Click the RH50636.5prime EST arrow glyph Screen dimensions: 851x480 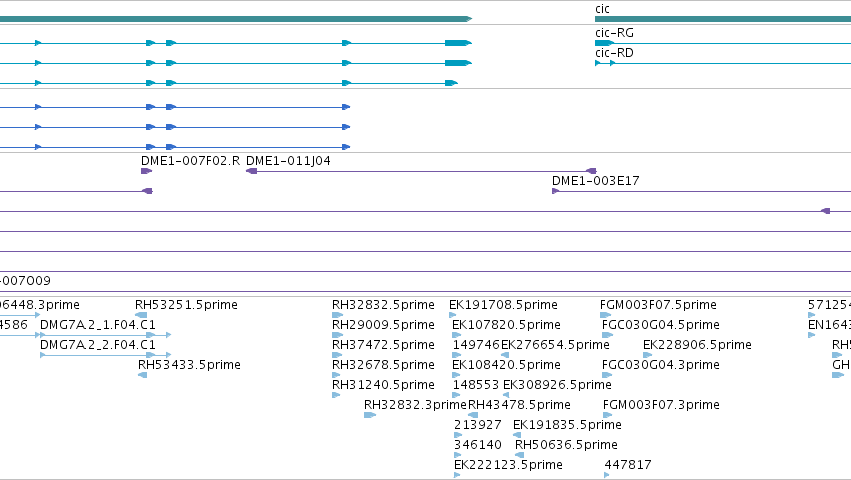coord(519,456)
